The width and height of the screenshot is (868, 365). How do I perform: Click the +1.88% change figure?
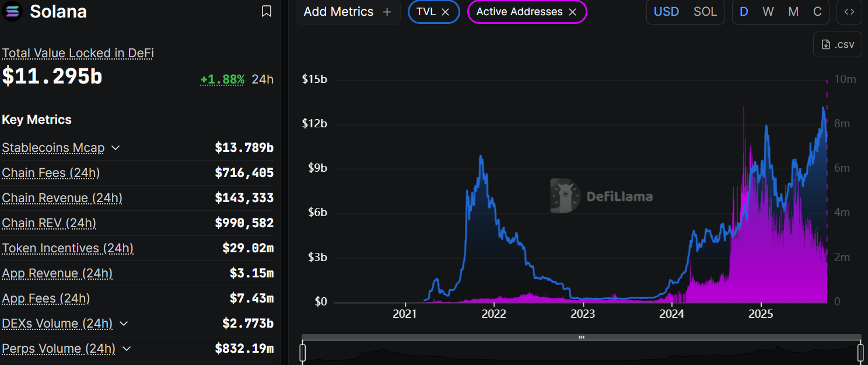tap(222, 79)
